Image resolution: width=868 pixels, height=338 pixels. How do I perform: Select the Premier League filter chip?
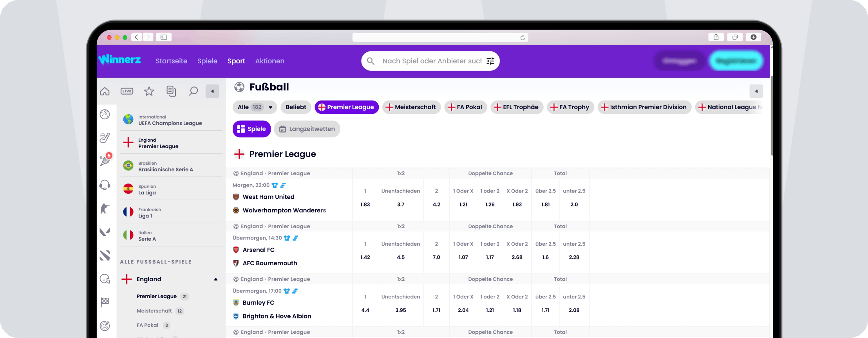347,107
